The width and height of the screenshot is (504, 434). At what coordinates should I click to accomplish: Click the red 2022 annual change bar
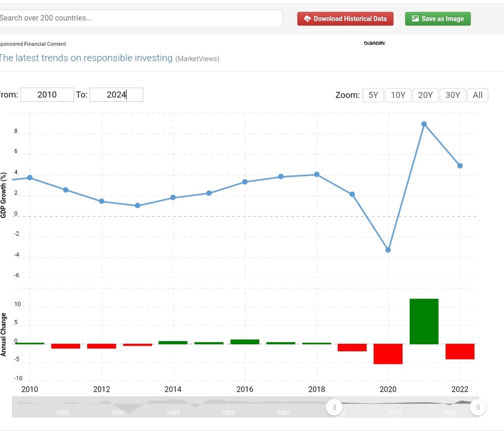[x=460, y=351]
